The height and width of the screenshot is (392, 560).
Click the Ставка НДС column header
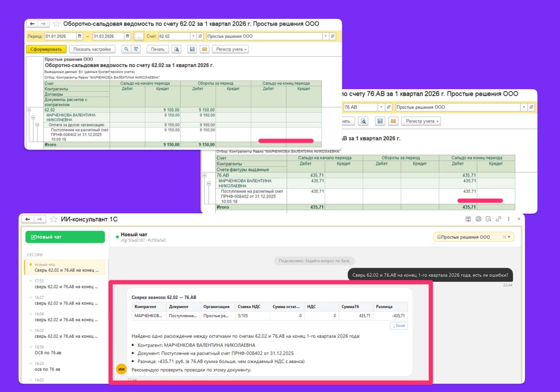252,307
